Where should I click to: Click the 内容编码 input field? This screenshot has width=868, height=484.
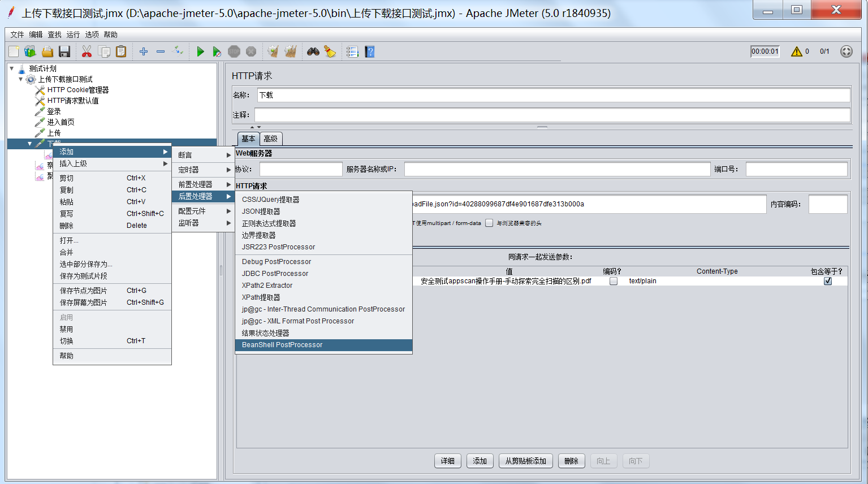(828, 204)
